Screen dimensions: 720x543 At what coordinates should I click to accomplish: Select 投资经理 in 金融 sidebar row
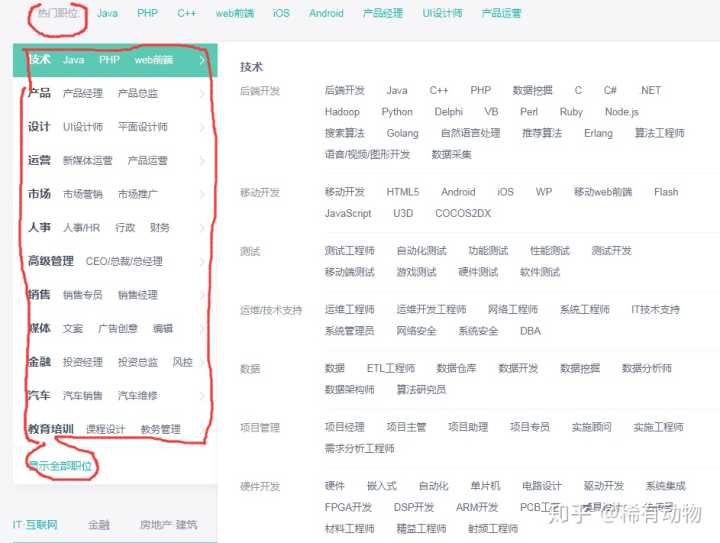click(83, 362)
